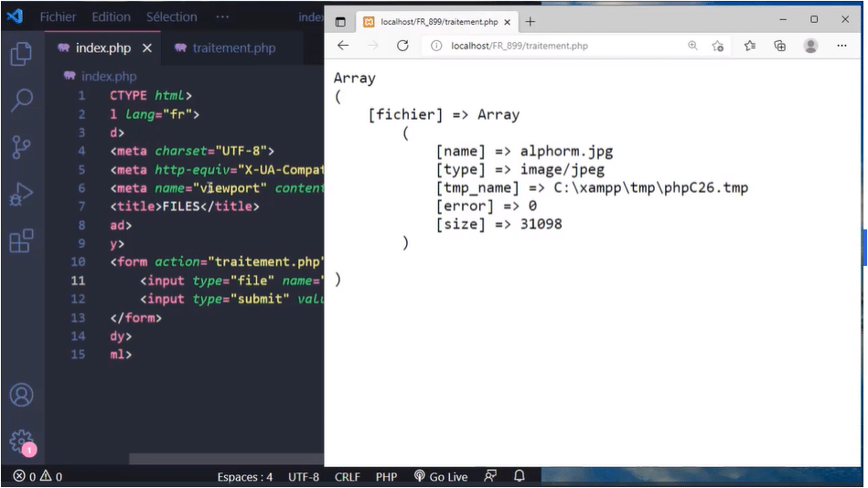The image size is (868, 488).
Task: Click the [type] => image/jpeg output
Action: coord(520,169)
